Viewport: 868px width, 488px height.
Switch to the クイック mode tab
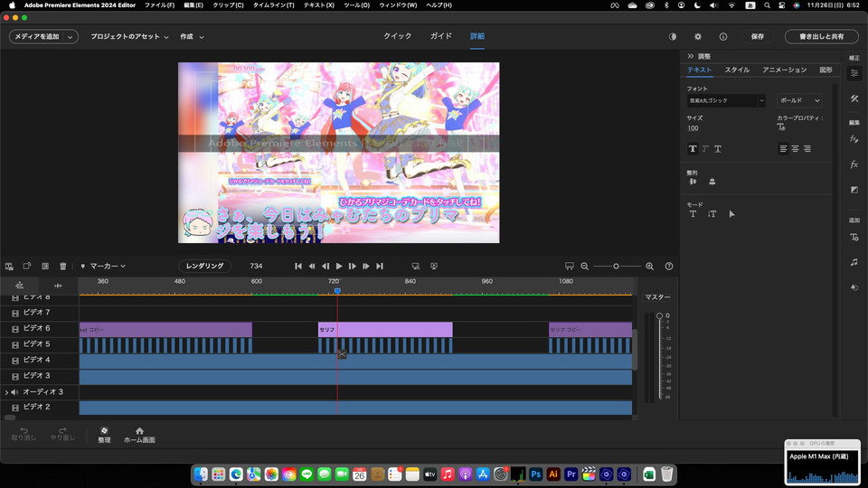pos(398,36)
